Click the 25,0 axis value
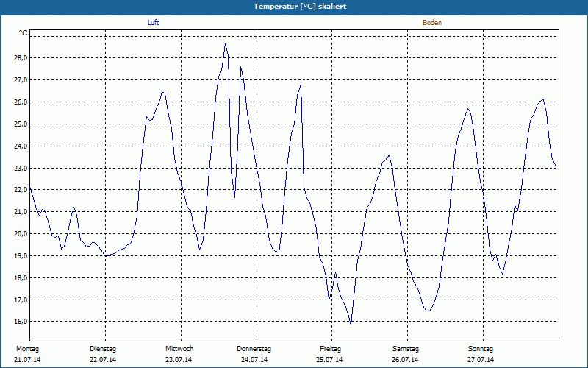The width and height of the screenshot is (588, 368). [x=21, y=124]
